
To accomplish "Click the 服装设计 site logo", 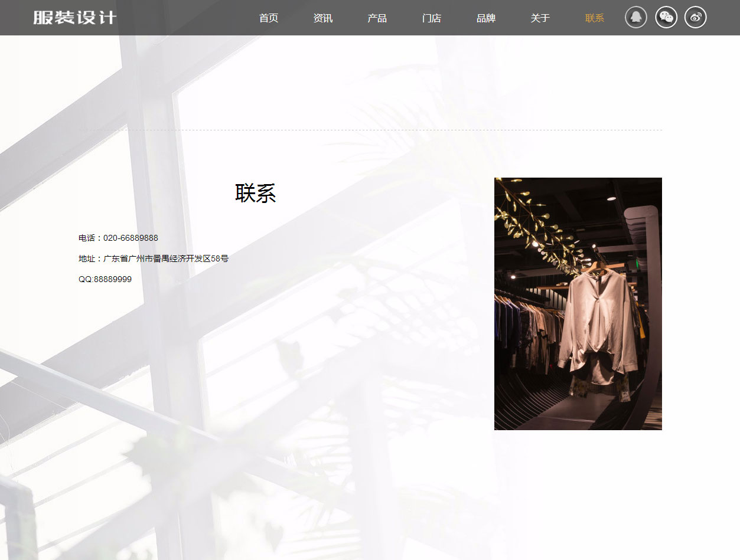I will click(x=75, y=18).
